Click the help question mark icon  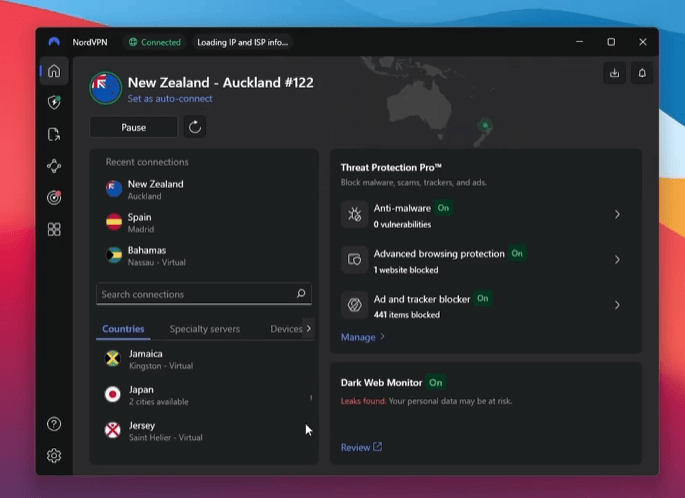[x=54, y=424]
